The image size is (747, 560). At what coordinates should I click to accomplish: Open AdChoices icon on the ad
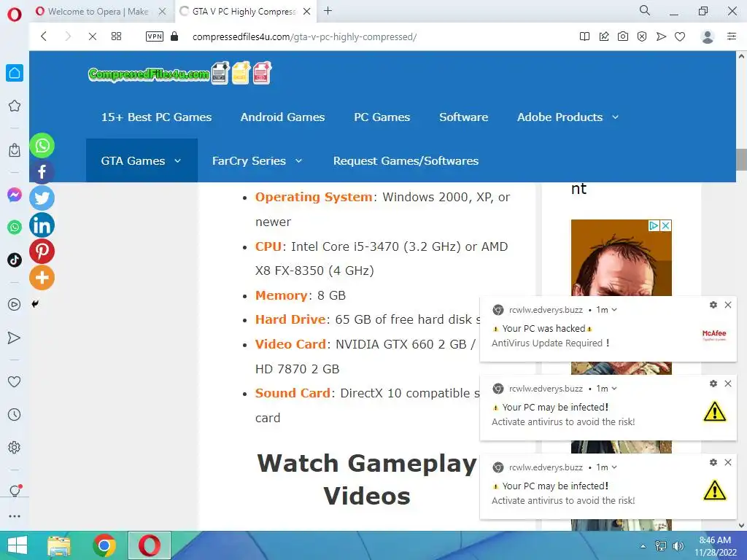click(x=654, y=226)
